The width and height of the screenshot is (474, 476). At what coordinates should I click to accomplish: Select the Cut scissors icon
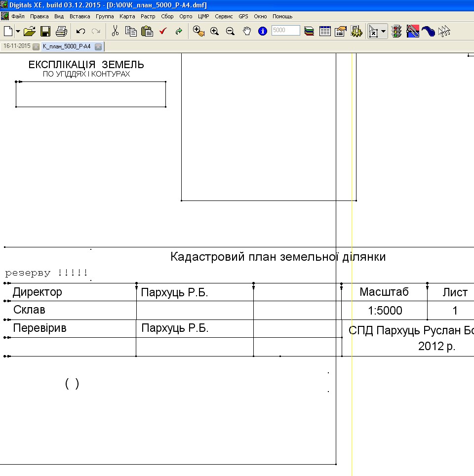tap(115, 31)
